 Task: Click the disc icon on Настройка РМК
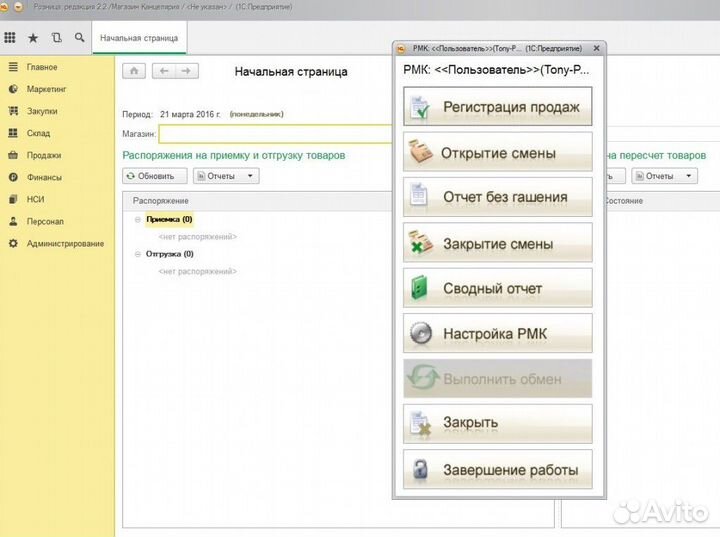(x=421, y=333)
